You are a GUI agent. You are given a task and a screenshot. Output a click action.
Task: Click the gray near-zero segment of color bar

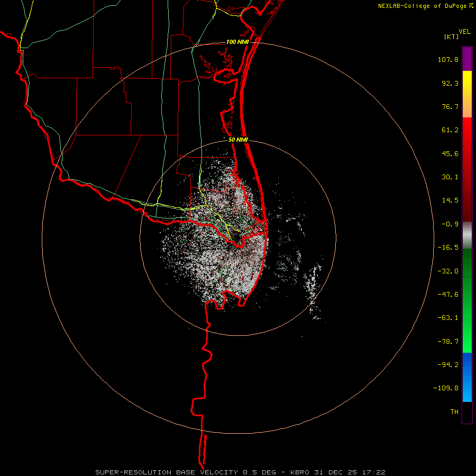click(x=467, y=235)
